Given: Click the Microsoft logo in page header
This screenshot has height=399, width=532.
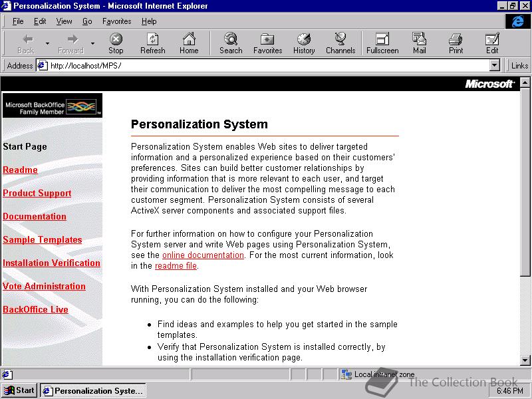Looking at the screenshot, I should (490, 84).
